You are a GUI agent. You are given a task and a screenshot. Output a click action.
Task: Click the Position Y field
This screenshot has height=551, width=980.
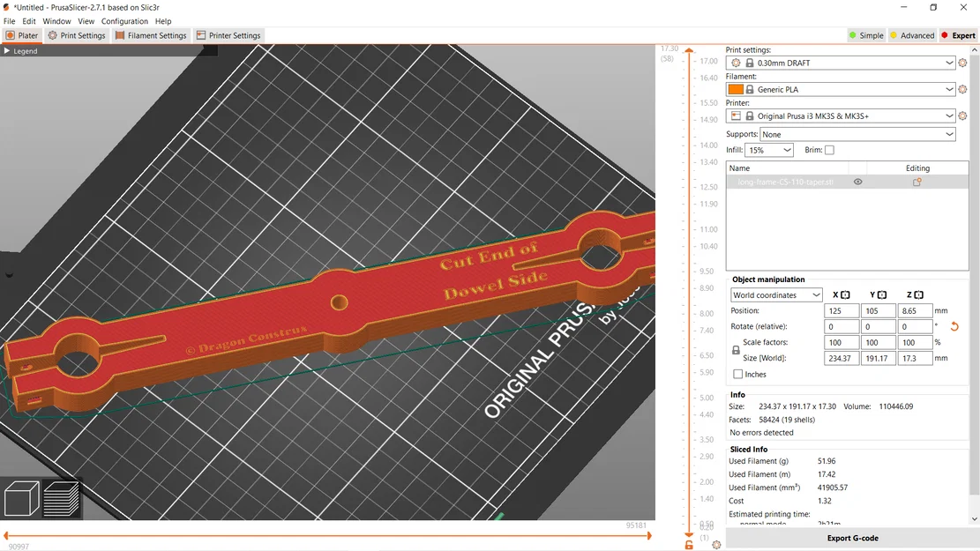878,310
